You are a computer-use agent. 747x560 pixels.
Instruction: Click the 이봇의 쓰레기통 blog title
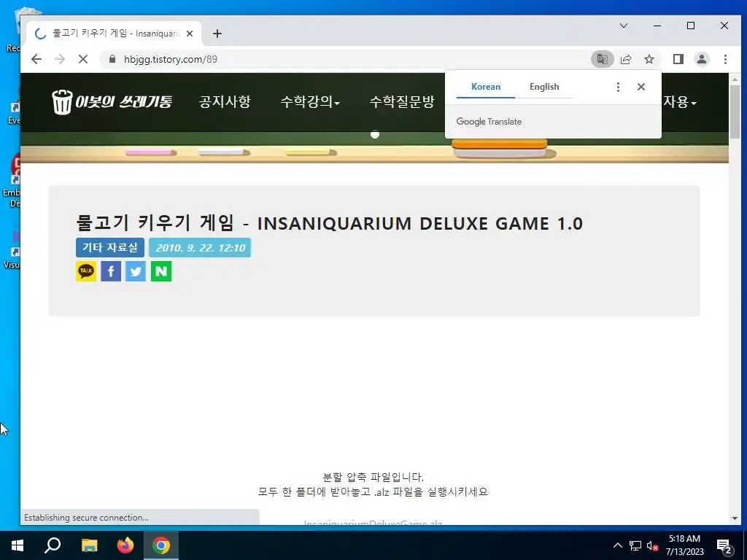pyautogui.click(x=123, y=101)
